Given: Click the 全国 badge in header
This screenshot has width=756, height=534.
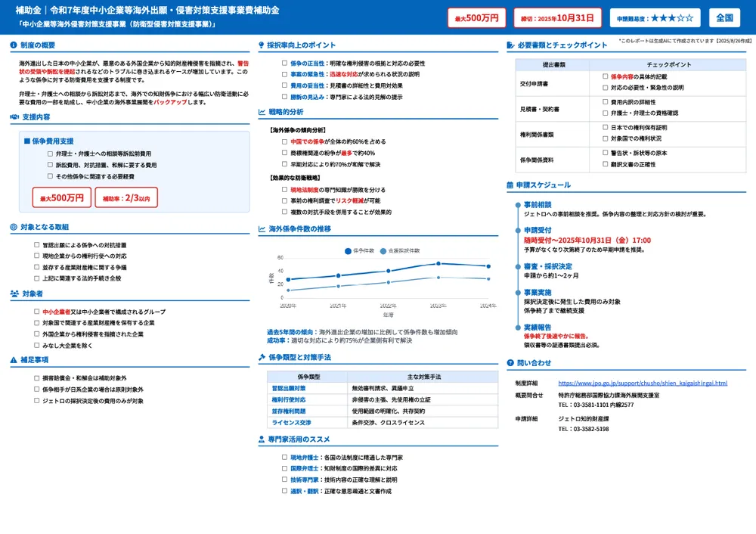Looking at the screenshot, I should pyautogui.click(x=724, y=18).
